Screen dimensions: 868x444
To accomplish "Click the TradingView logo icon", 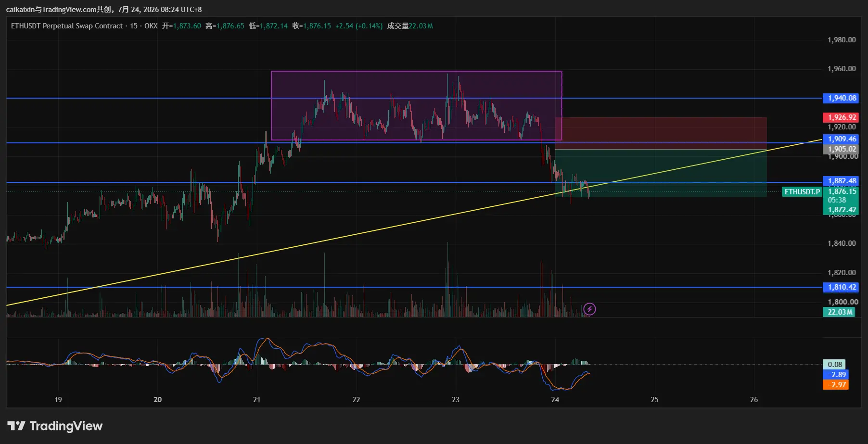I will pos(16,426).
